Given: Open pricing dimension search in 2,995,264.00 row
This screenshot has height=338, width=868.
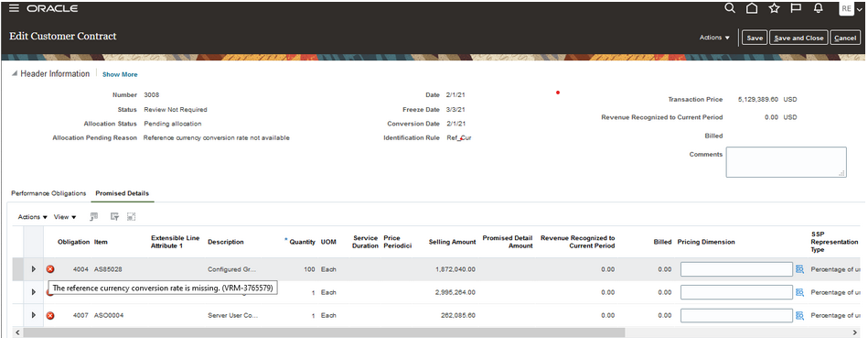Looking at the screenshot, I should pos(799,292).
